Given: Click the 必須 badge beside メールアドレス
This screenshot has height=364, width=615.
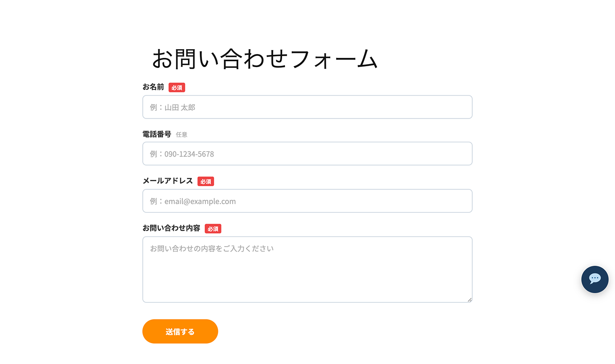Looking at the screenshot, I should pos(205,182).
